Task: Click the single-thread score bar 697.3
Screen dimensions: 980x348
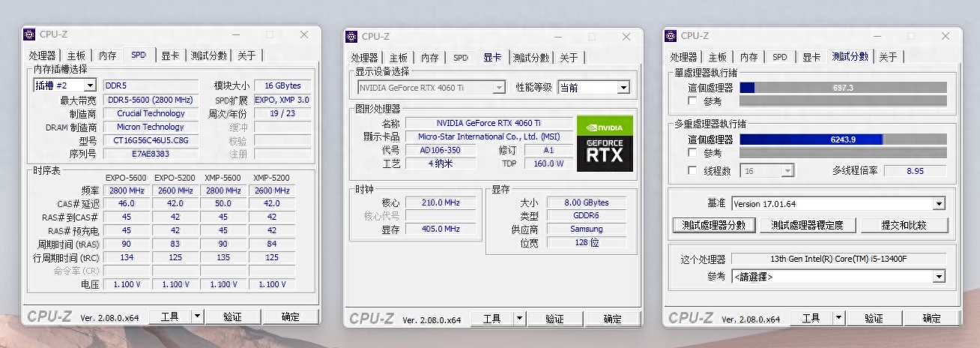Action: pos(843,88)
